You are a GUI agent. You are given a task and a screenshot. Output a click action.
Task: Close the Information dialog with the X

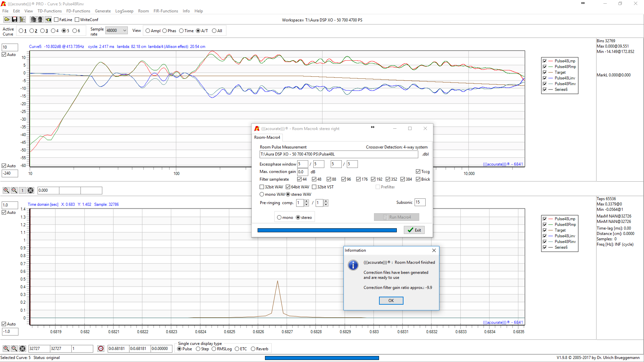pos(434,250)
